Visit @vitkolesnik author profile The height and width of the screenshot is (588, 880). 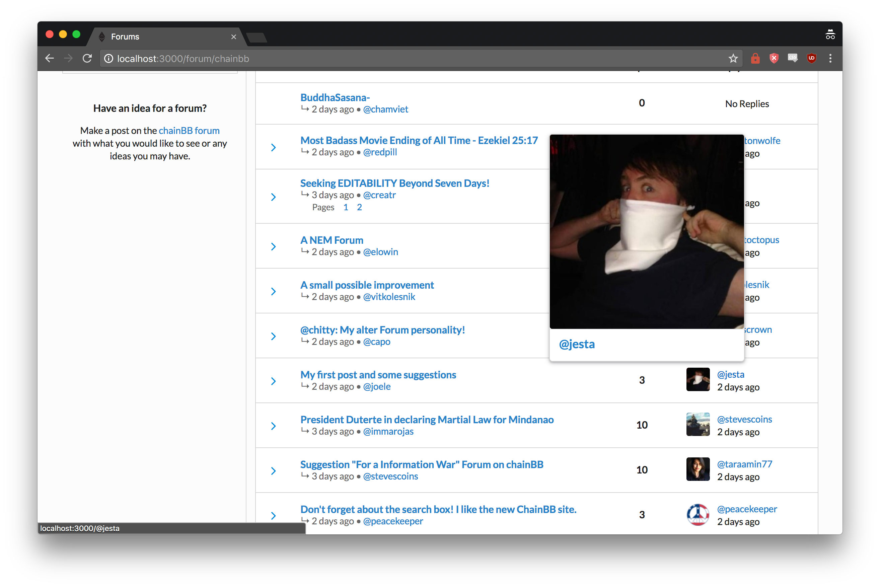click(389, 297)
